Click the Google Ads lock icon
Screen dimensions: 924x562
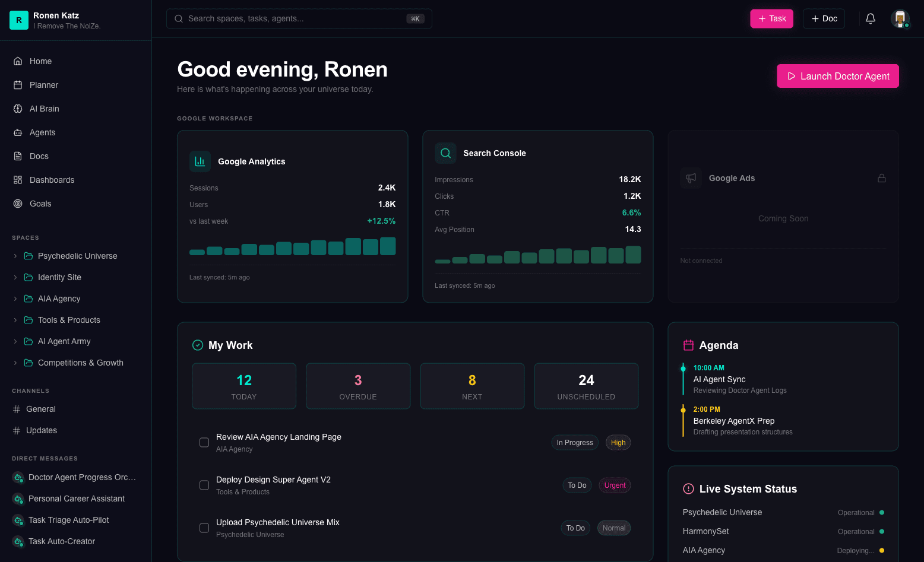[882, 178]
